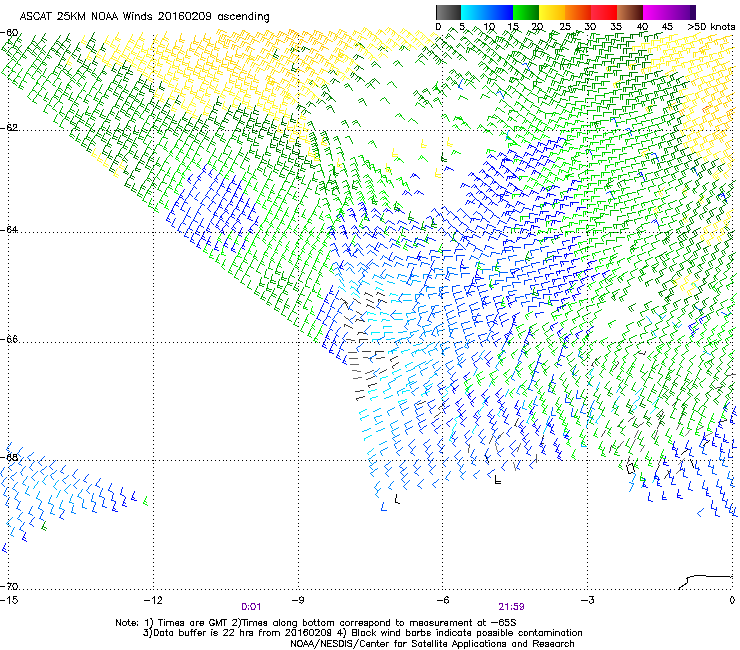This screenshot has width=740, height=650.
Task: Click the "10" legend label under color bar
Action: [x=489, y=27]
